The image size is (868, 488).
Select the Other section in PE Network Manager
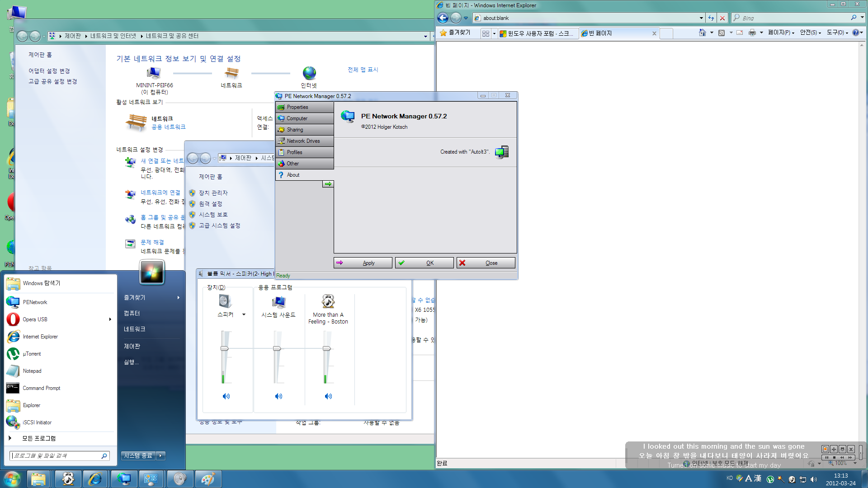pos(304,164)
